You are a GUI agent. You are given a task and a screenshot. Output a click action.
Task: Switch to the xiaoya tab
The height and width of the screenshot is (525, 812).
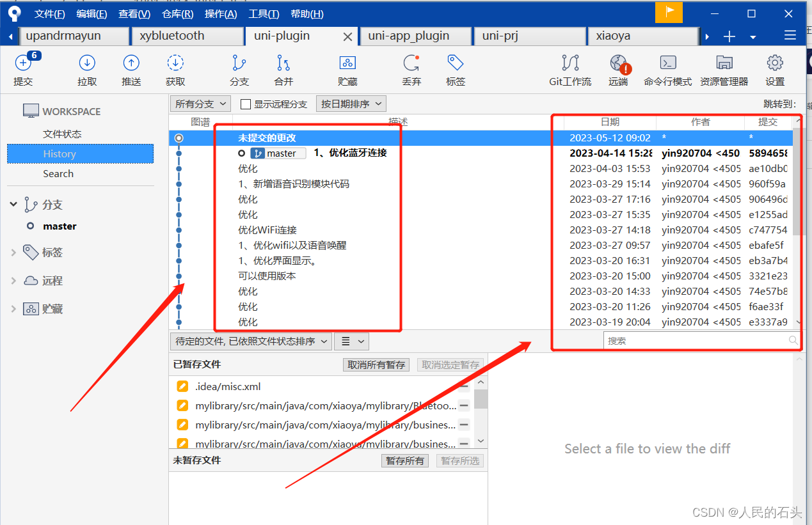click(642, 36)
